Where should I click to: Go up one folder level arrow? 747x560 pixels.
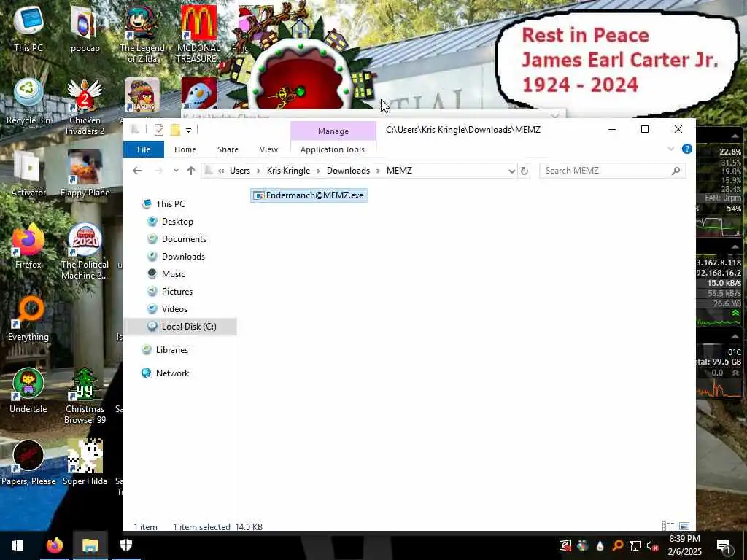(191, 171)
